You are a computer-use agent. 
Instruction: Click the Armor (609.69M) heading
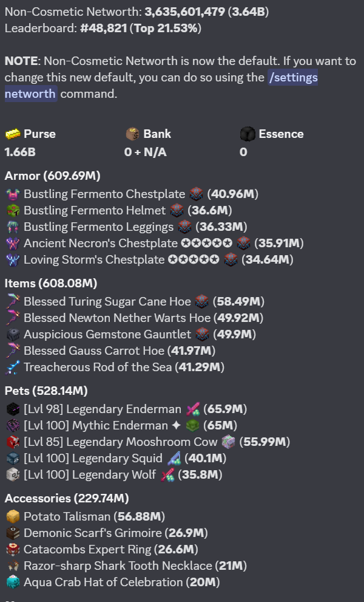pos(53,176)
